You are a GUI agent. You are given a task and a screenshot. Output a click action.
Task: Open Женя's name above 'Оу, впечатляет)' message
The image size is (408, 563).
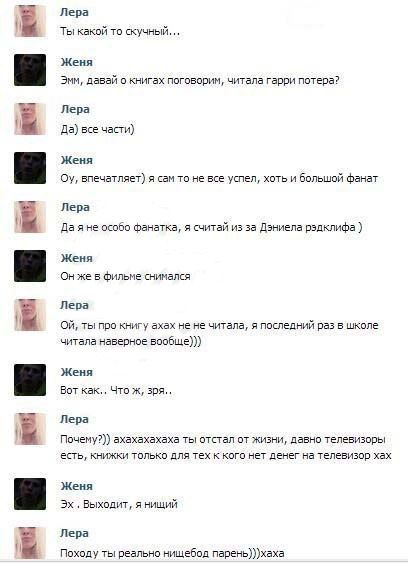76,160
